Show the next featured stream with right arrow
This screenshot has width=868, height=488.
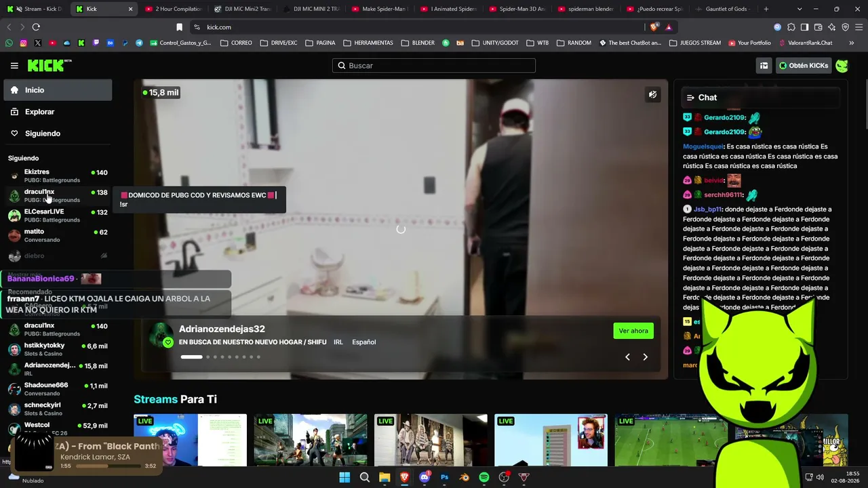point(645,357)
